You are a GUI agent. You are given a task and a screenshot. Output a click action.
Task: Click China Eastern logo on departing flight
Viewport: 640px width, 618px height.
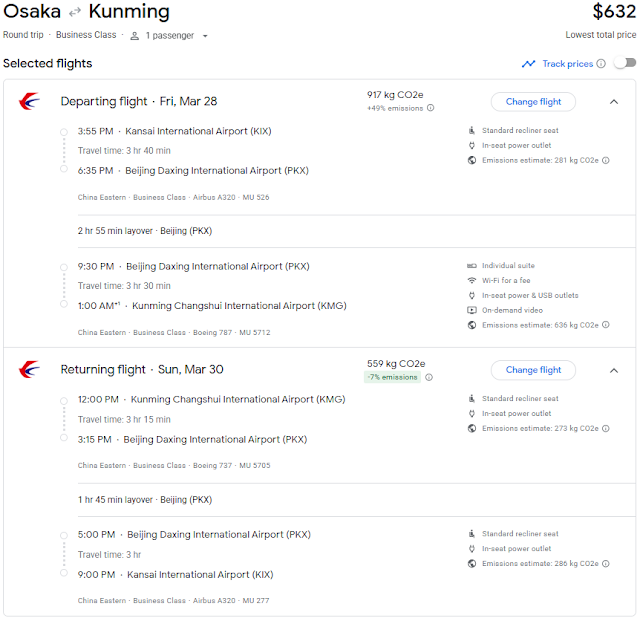(29, 101)
